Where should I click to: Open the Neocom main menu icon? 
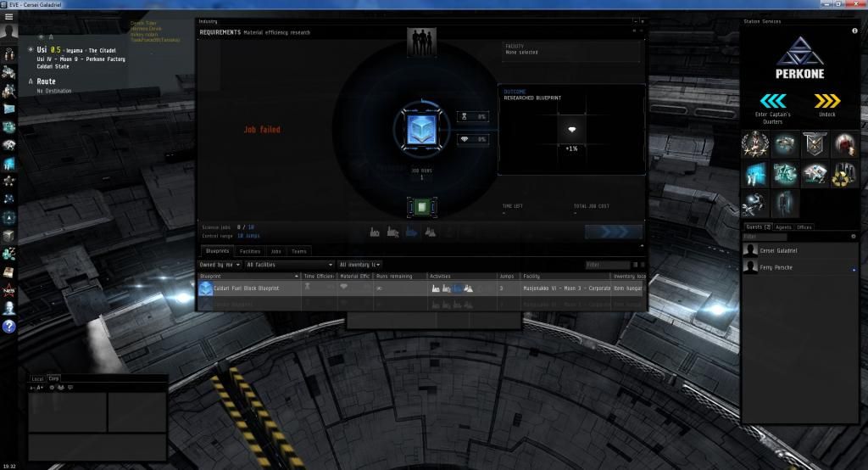tap(8, 17)
